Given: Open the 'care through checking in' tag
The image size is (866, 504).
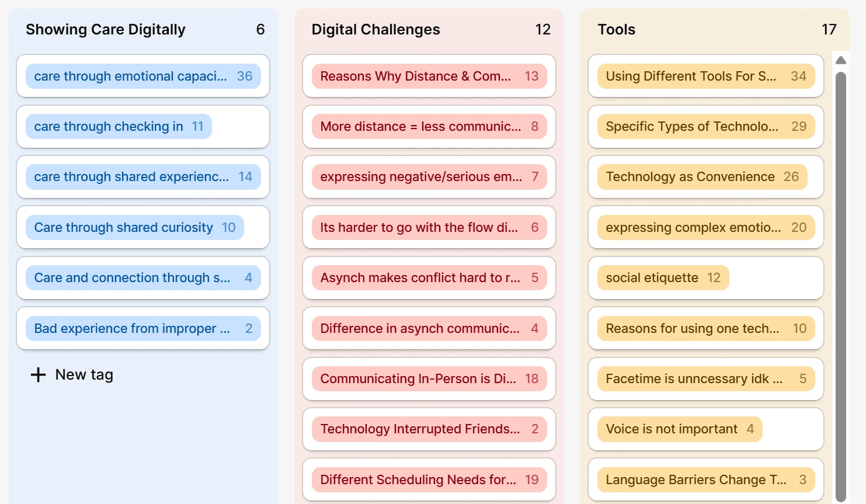Looking at the screenshot, I should tap(119, 127).
